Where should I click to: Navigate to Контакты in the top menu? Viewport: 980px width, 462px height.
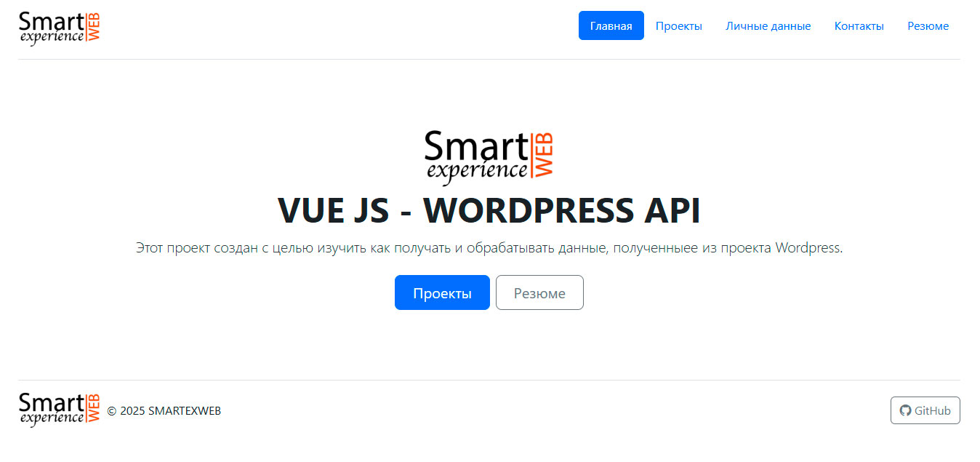point(859,26)
